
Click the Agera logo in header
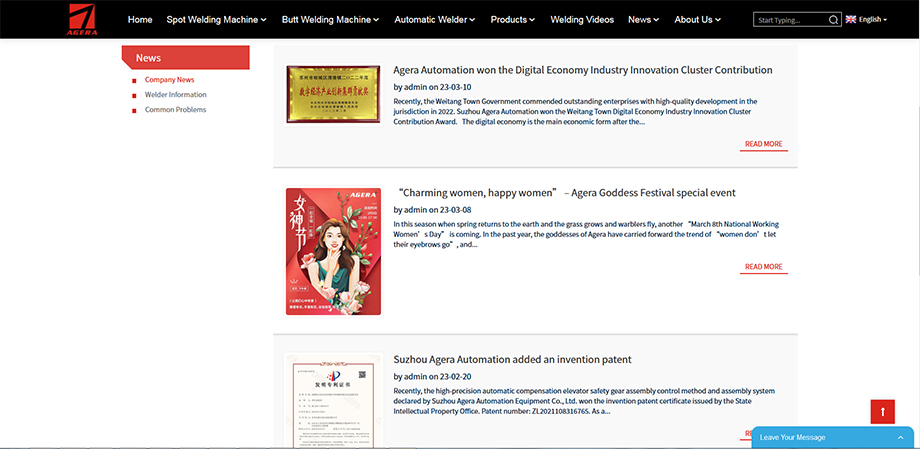[82, 19]
